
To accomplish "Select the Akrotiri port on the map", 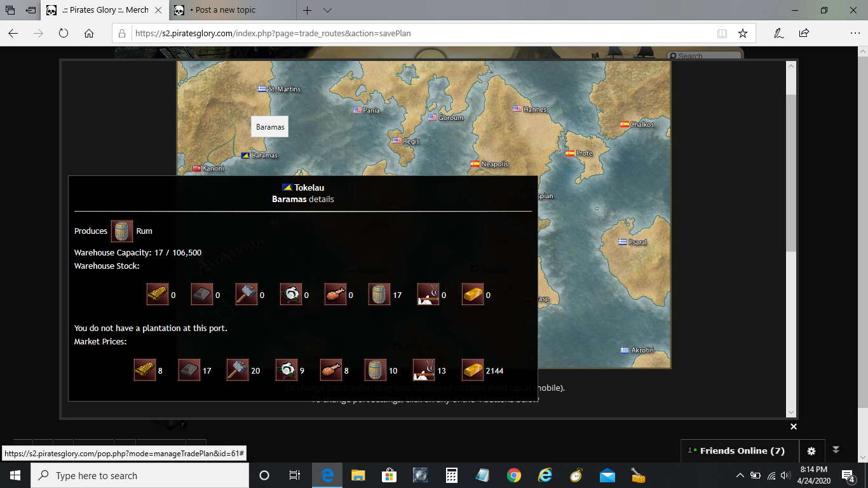I will 637,350.
